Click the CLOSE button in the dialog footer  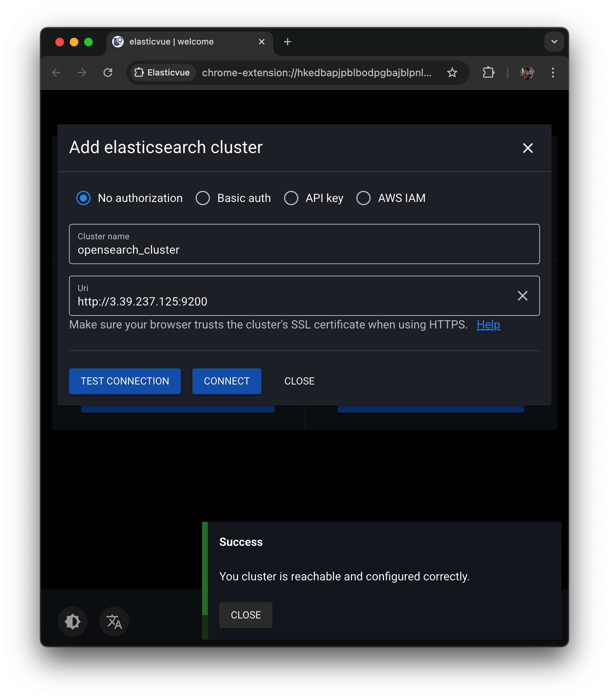point(299,381)
